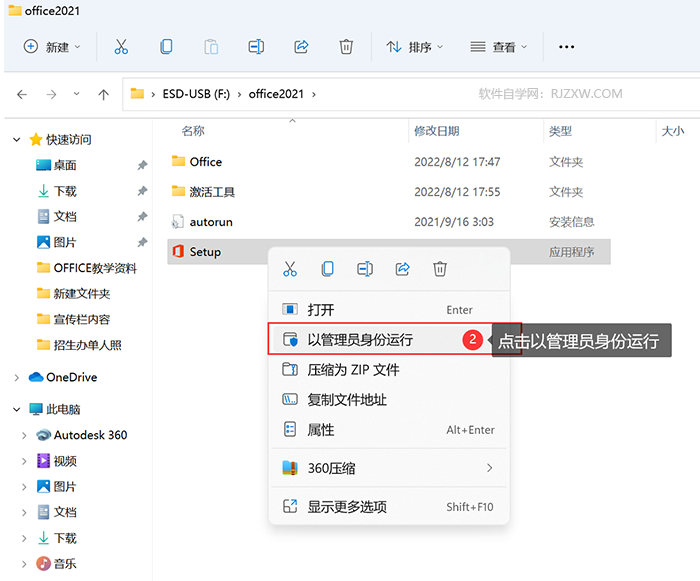Open 桌面 in the quick access list
700x581 pixels.
pyautogui.click(x=65, y=165)
